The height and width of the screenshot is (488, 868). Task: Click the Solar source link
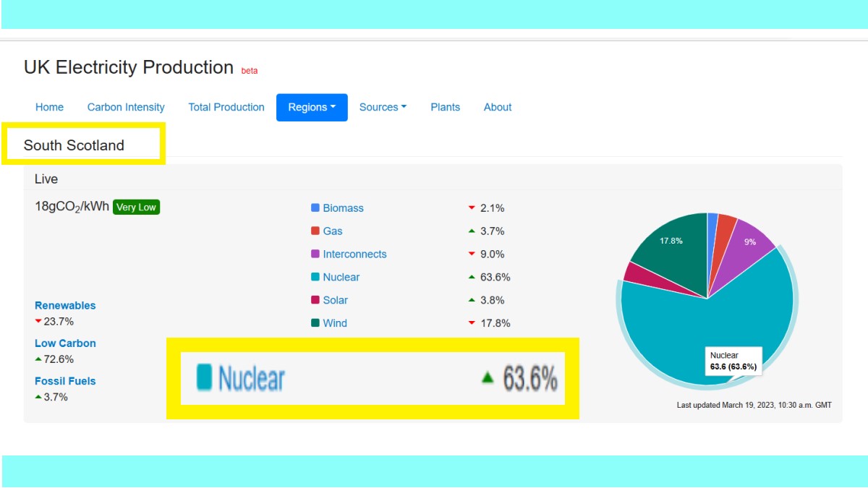[x=335, y=301]
